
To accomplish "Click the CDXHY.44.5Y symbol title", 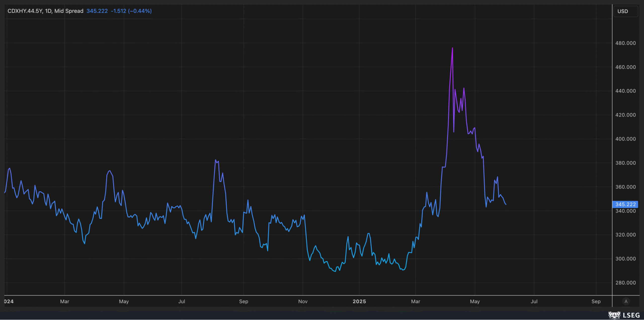I will 45,11.
